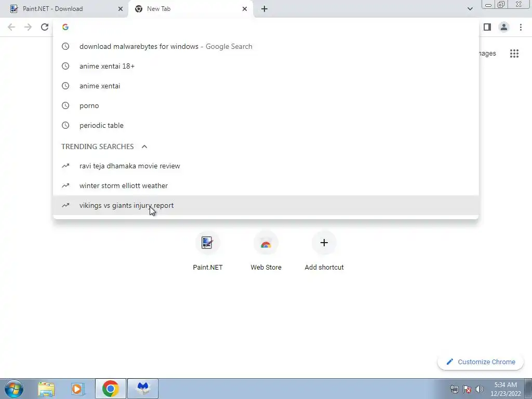Viewport: 532px width, 399px height.
Task: Open the Paint.NET shortcut tile
Action: pyautogui.click(x=208, y=252)
